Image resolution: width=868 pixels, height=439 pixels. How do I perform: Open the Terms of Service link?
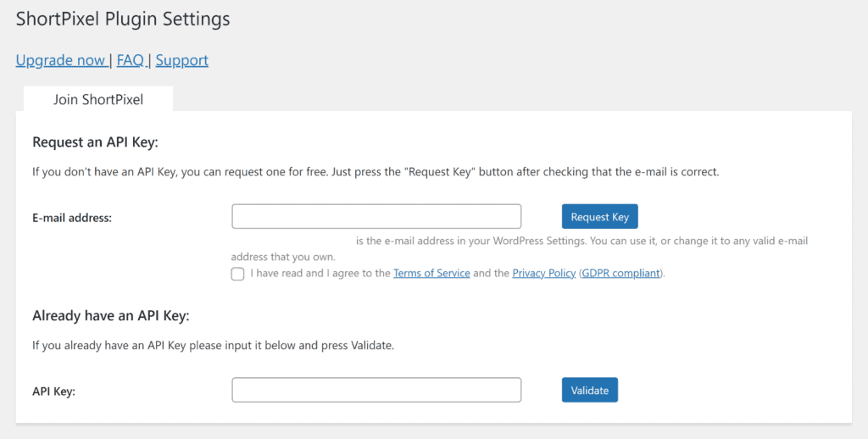(x=431, y=273)
